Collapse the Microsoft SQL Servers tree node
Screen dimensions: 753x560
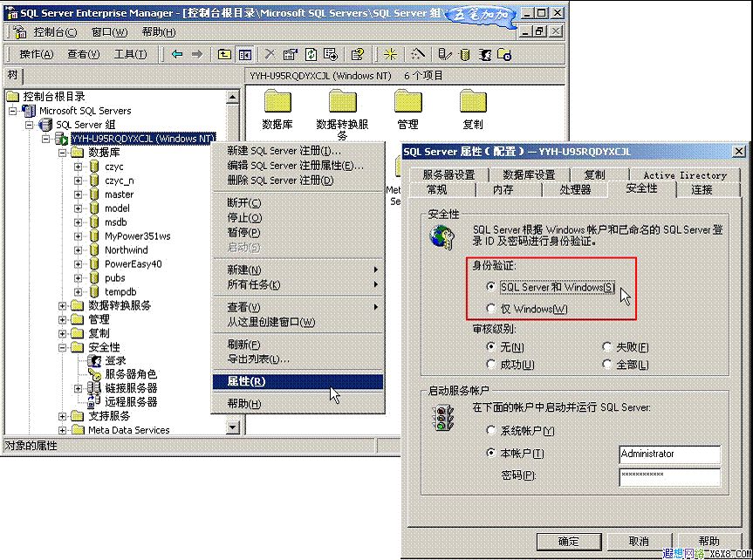coord(12,111)
